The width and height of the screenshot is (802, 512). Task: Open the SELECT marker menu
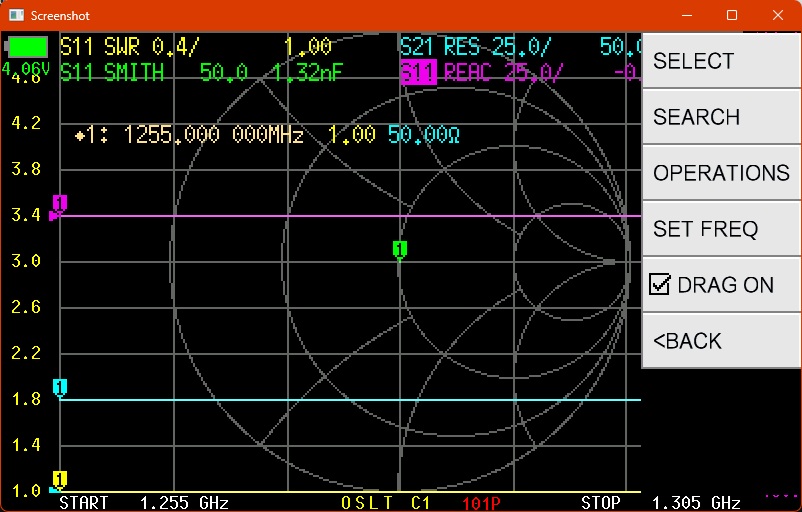[x=720, y=61]
